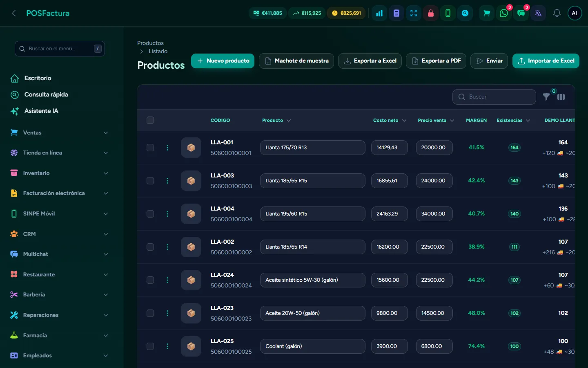
Task: Open the calculator icon in top bar
Action: (x=396, y=13)
